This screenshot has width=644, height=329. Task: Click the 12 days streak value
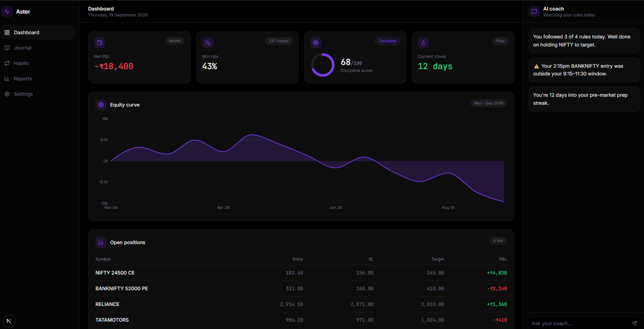click(435, 66)
